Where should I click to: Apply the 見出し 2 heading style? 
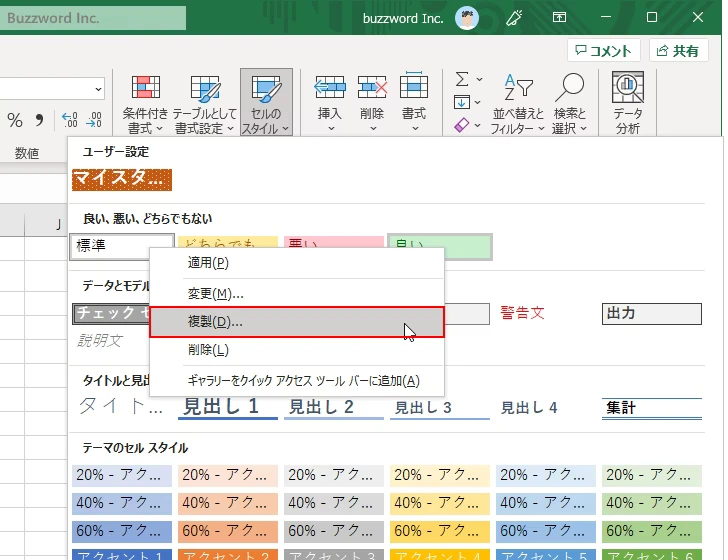pos(334,408)
